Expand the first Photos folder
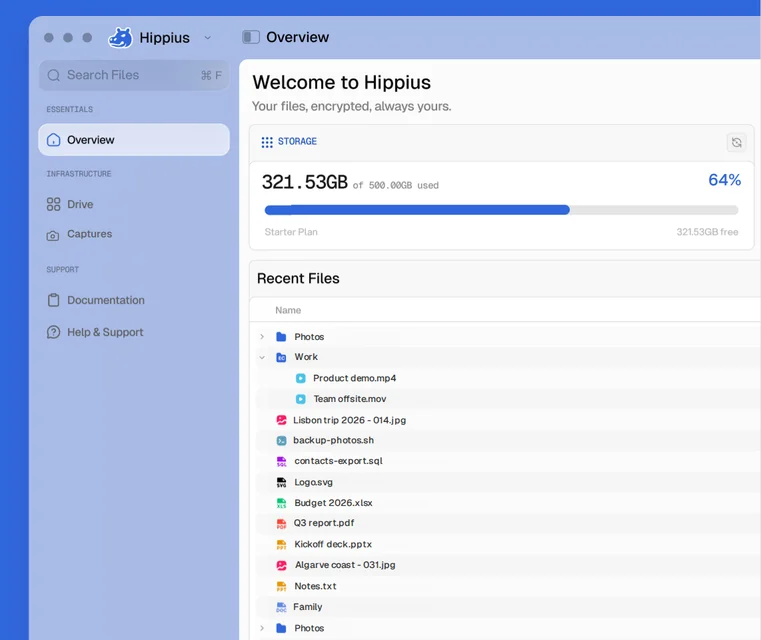Image resolution: width=761 pixels, height=640 pixels. [262, 337]
